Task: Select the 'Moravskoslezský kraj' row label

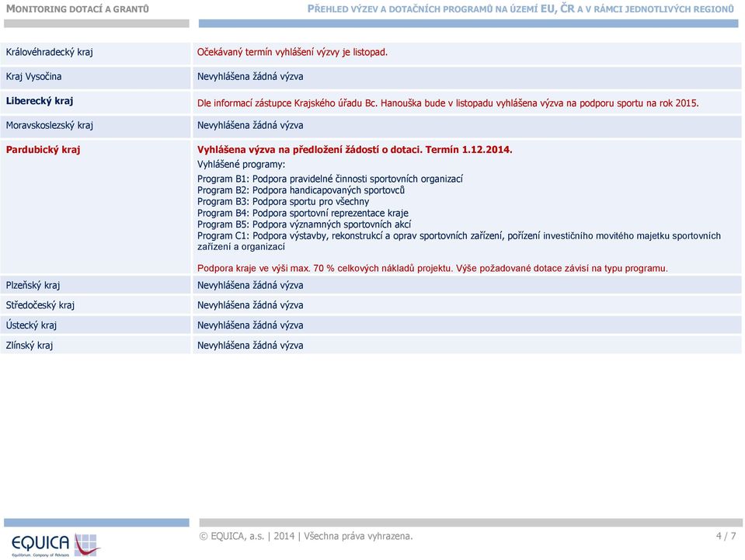Action: 50,125
